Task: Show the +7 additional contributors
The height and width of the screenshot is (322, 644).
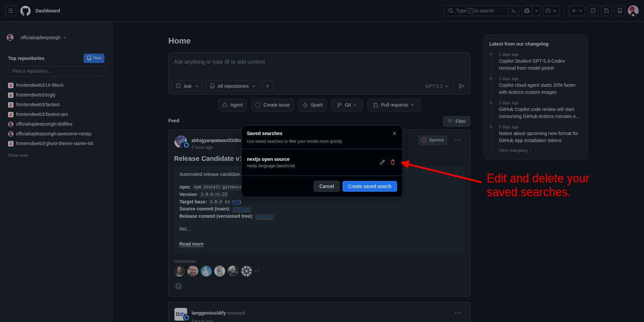Action: (257, 271)
